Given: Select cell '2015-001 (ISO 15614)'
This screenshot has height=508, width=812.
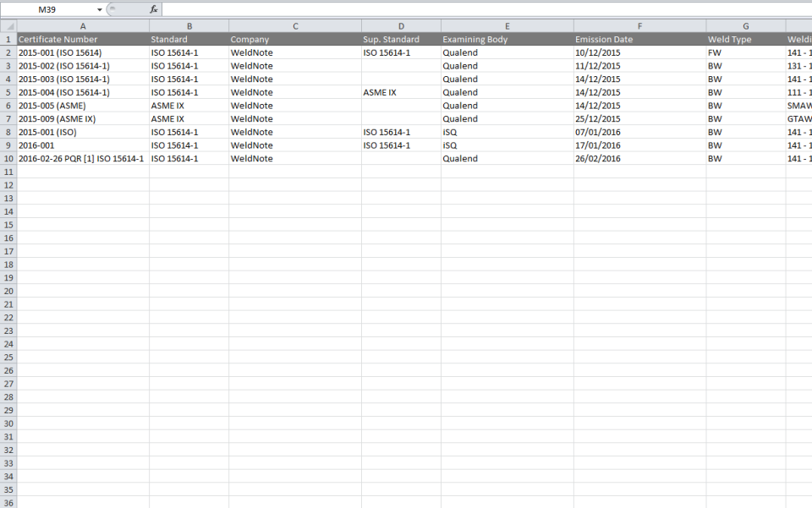Looking at the screenshot, I should (x=83, y=52).
